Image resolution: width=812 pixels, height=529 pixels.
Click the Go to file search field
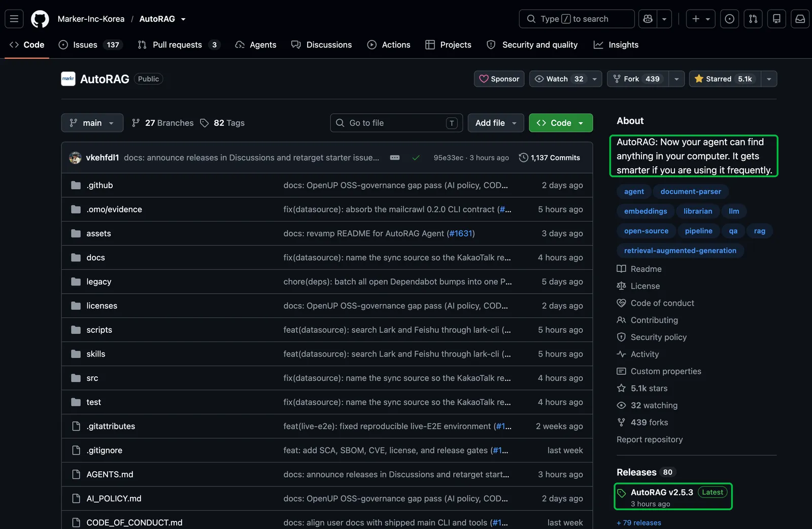coord(396,123)
